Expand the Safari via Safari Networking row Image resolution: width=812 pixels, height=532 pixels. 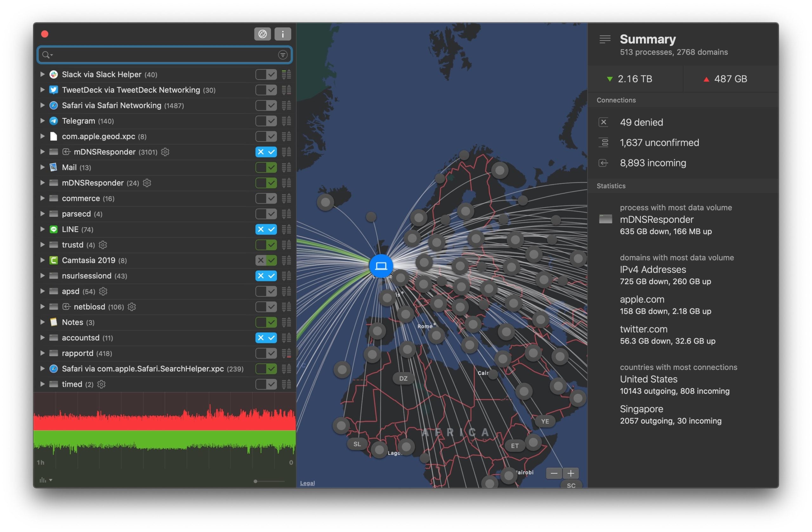[42, 105]
